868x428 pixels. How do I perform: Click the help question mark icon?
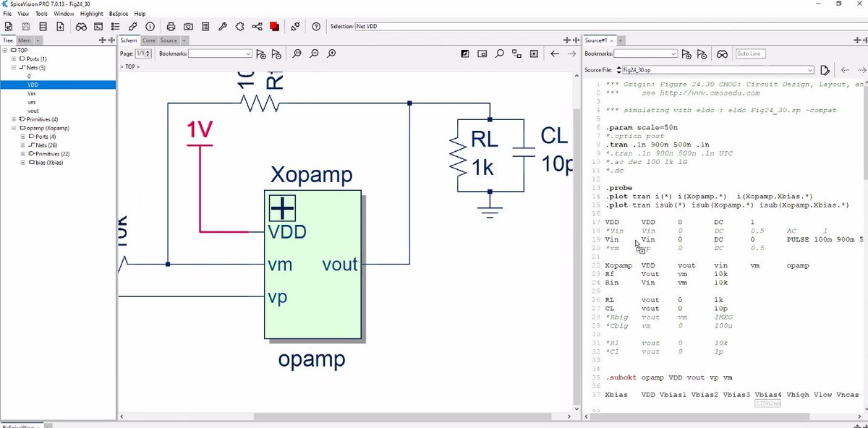pos(316,26)
